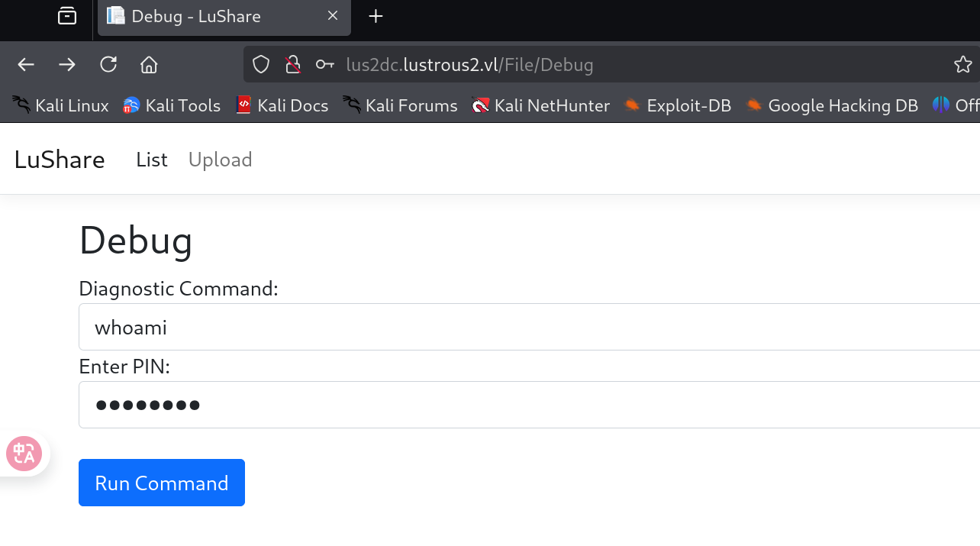980x546 pixels.
Task: Bookmark this page with star icon
Action: click(x=962, y=65)
